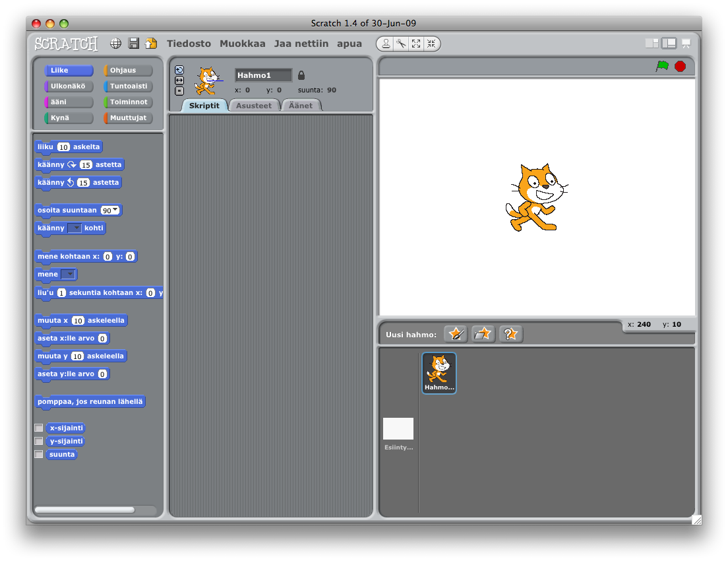Open the apua menu
This screenshot has height=561, width=728.
349,44
